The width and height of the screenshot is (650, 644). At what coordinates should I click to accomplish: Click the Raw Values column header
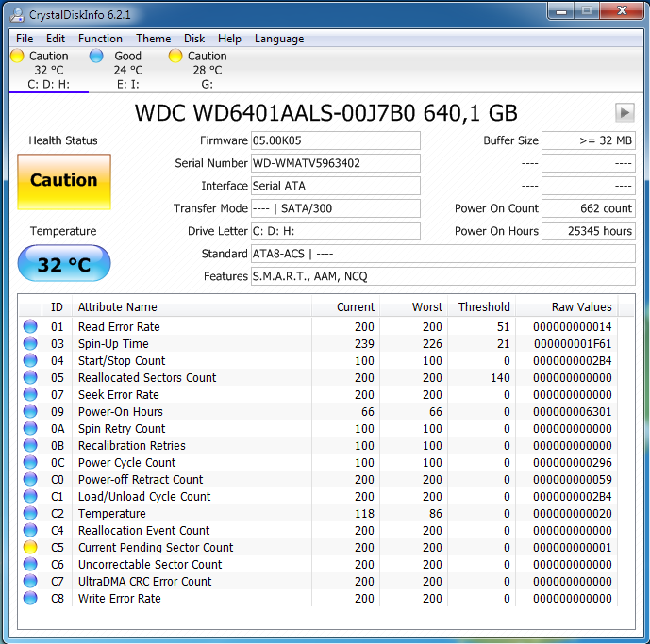(x=566, y=307)
